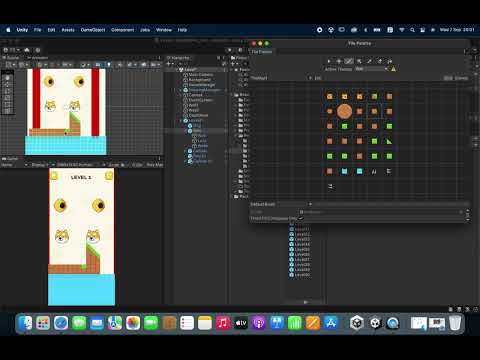Toggle Gizmos in the Tile Palette
The width and height of the screenshot is (480, 360).
pos(461,78)
